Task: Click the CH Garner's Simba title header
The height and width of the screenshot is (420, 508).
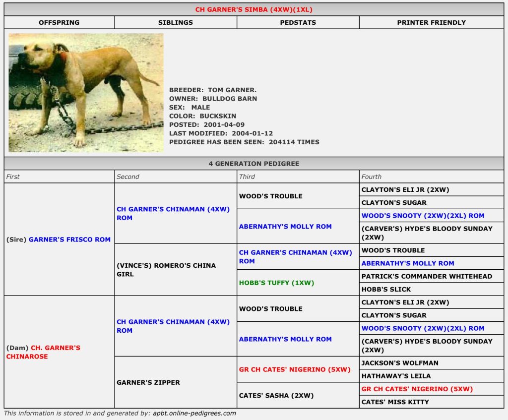Action: pos(254,9)
